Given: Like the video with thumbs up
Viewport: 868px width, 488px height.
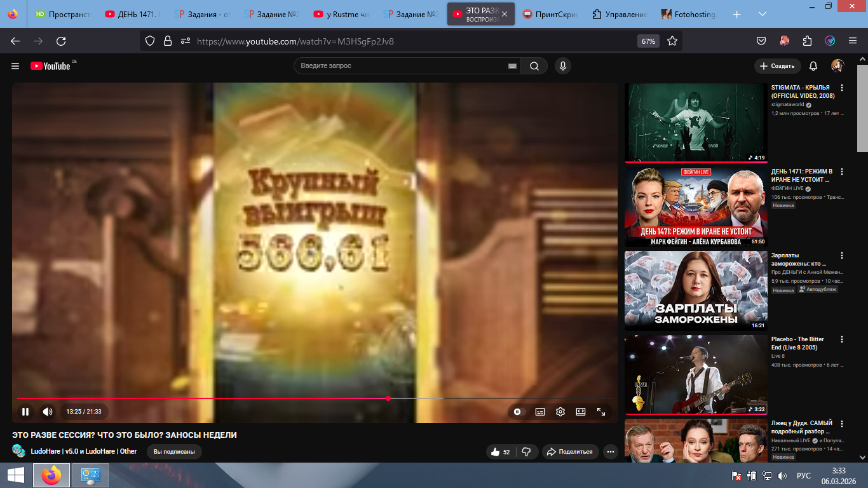Looking at the screenshot, I should coord(501,452).
